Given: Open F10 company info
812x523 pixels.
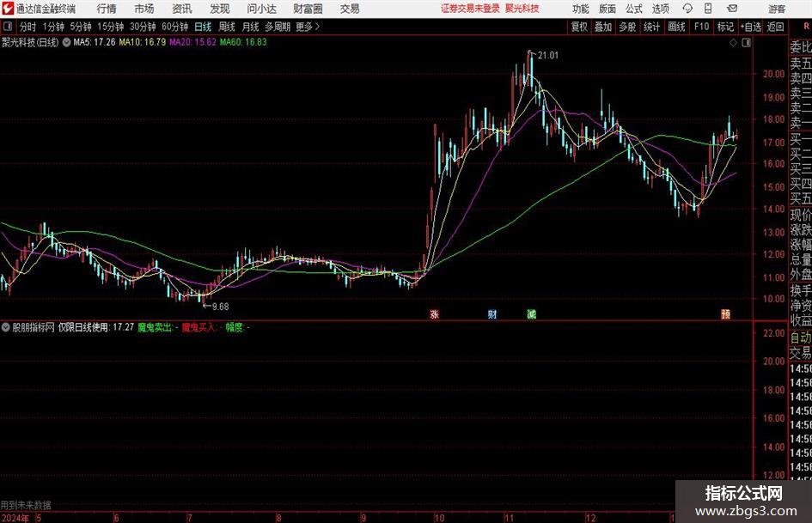Looking at the screenshot, I should [701, 27].
